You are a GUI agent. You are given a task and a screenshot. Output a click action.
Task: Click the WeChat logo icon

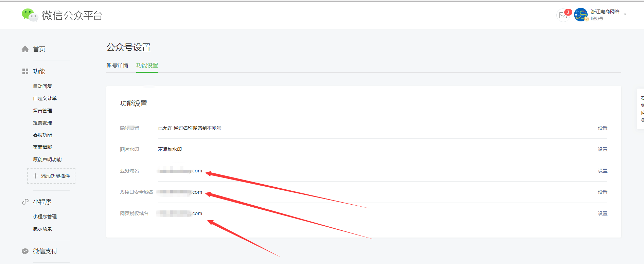(x=30, y=15)
